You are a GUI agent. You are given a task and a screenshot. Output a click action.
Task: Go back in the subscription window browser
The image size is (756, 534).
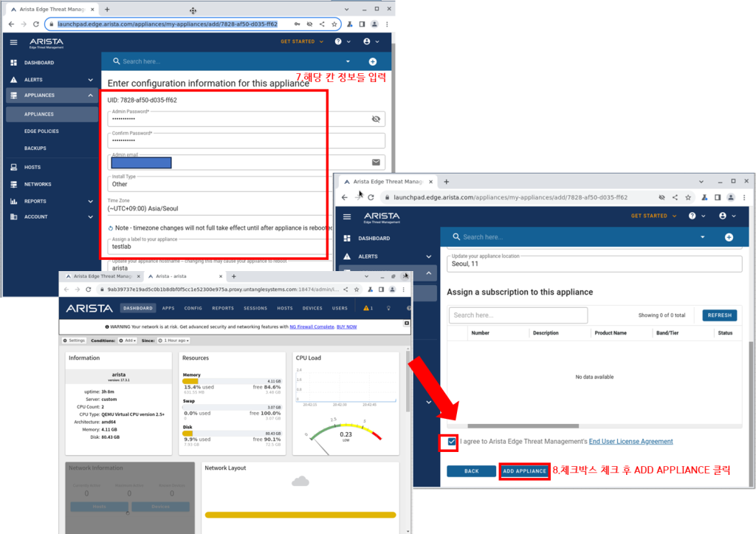click(345, 197)
